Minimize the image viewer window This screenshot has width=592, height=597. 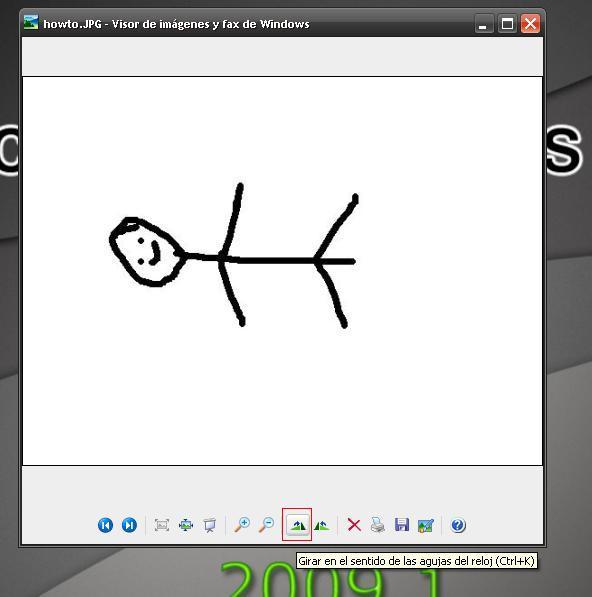point(484,24)
